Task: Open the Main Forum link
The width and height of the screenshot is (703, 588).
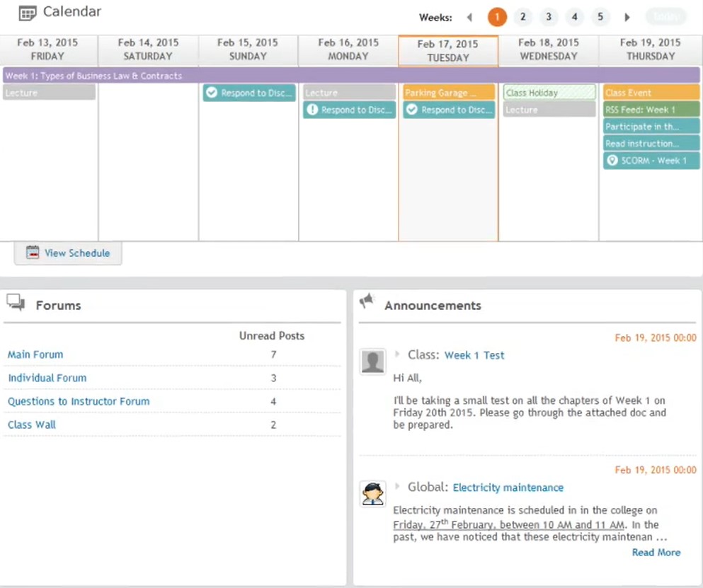Action: (x=35, y=354)
